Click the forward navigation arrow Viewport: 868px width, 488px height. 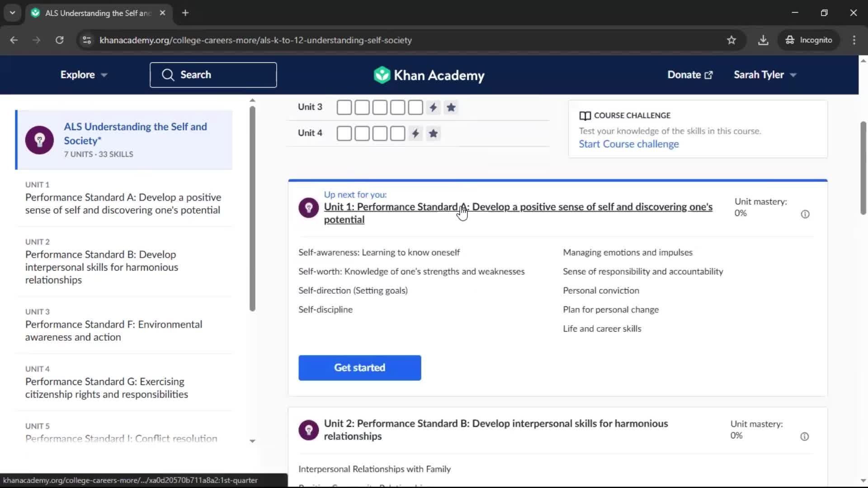tap(37, 40)
